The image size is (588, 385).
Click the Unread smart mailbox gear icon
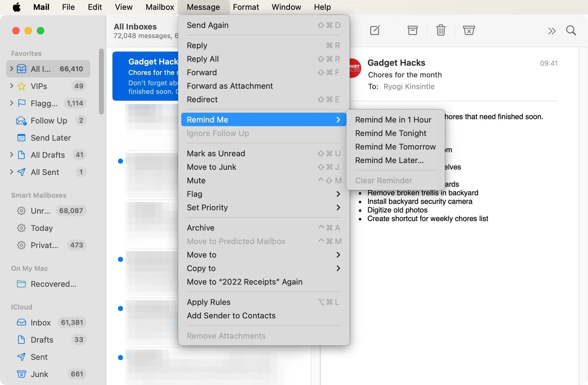(x=21, y=211)
